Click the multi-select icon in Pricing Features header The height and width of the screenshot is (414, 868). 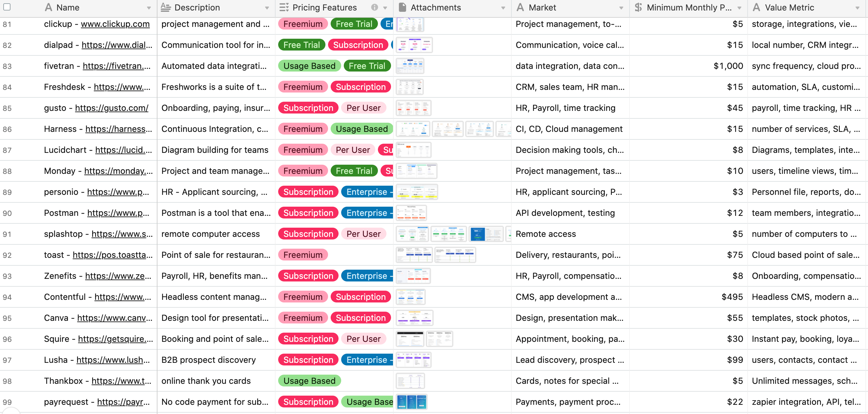(x=283, y=7)
